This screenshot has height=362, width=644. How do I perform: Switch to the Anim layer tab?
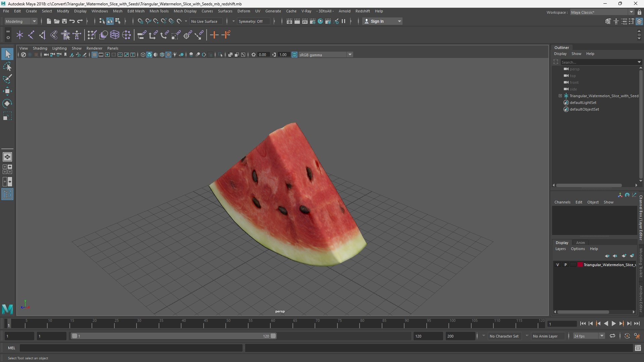coord(580,243)
